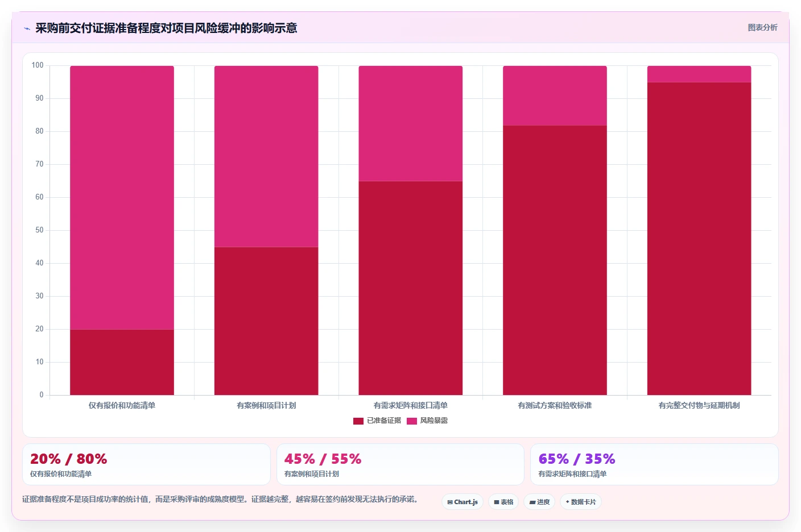Image resolution: width=801 pixels, height=532 pixels.
Task: Click the y-axis tick value 50
Action: (39, 230)
